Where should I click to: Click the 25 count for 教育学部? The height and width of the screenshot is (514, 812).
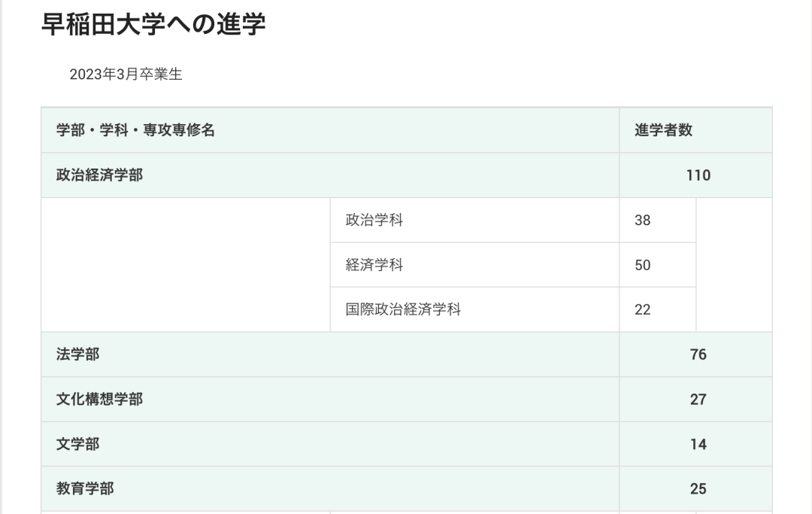(x=698, y=488)
